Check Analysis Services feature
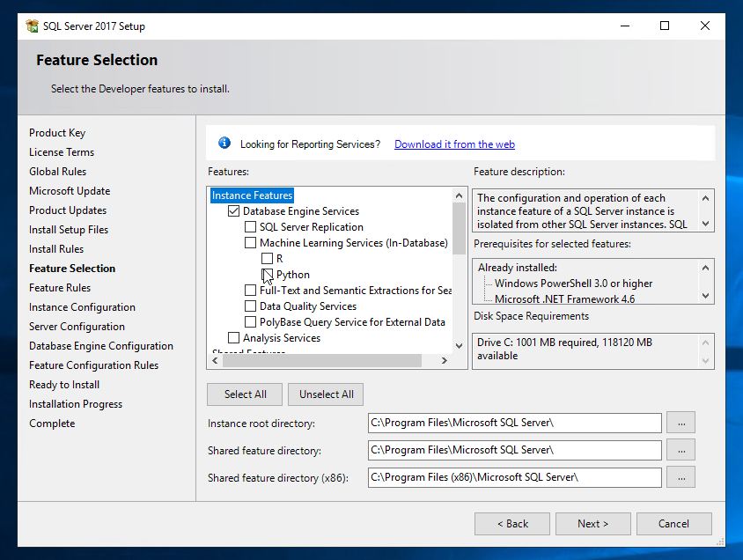The height and width of the screenshot is (560, 743). tap(233, 338)
